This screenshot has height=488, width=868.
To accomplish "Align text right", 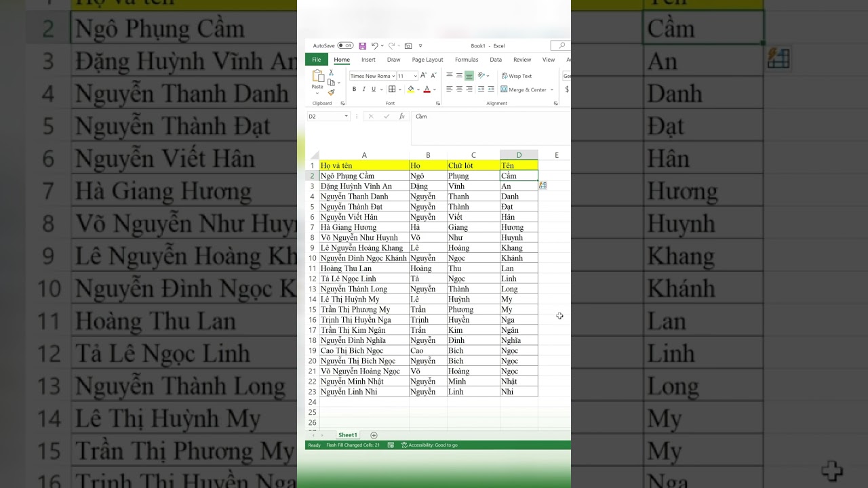I will [x=469, y=89].
